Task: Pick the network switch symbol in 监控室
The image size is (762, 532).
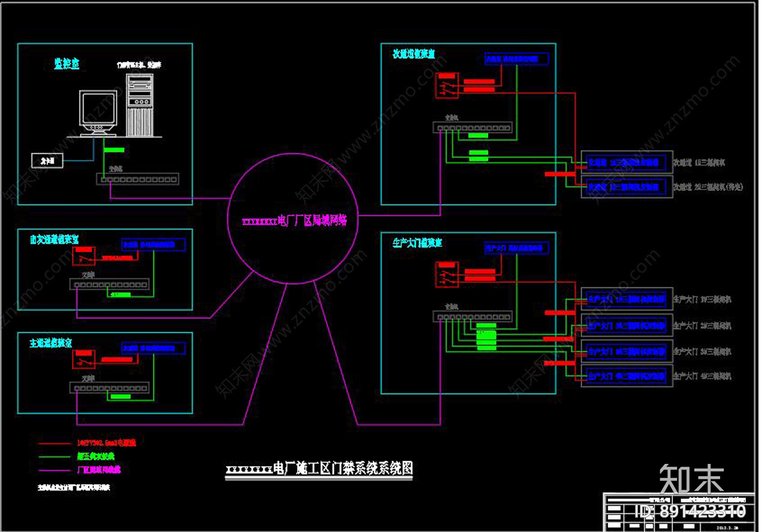Action: pyautogui.click(x=137, y=179)
